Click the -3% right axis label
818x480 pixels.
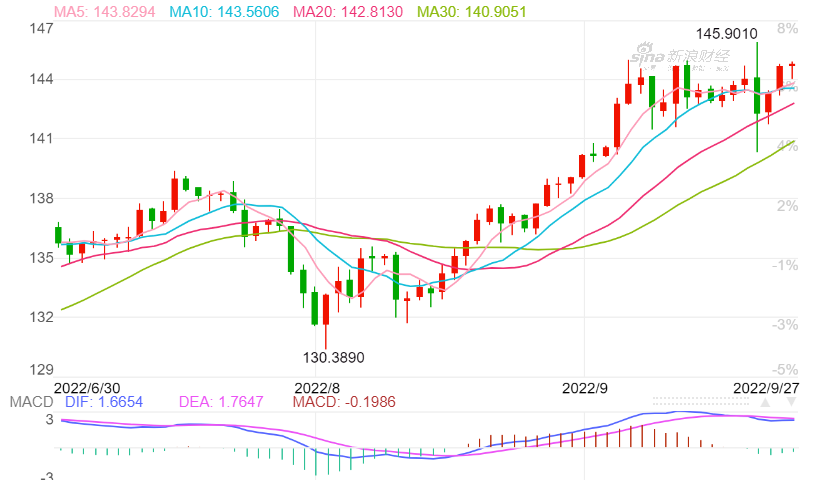coord(785,325)
